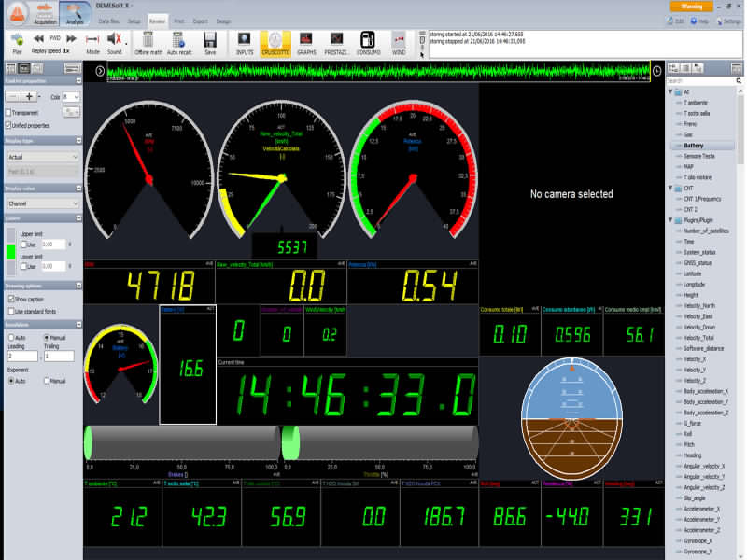Screen dimensions: 747x560
Task: Open the CONSUMO fuel pump display
Action: 368,42
